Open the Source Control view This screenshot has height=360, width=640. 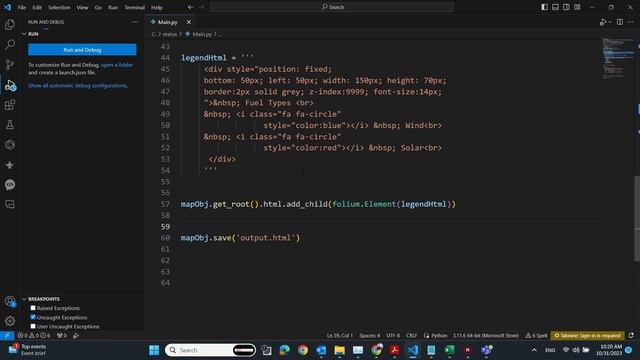pos(10,64)
